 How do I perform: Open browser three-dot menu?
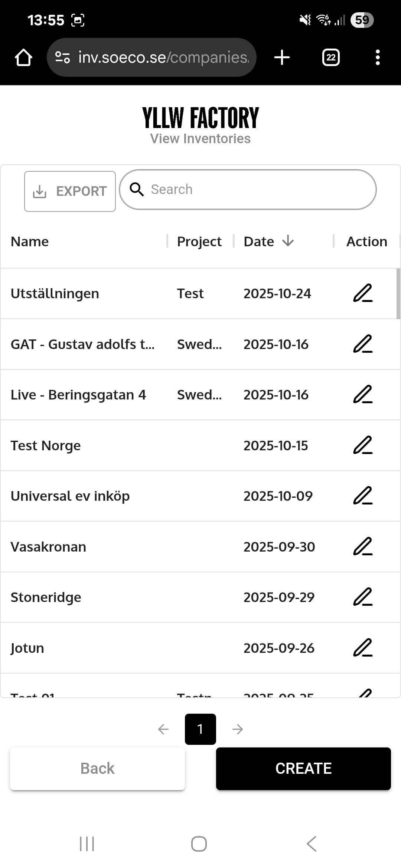coord(378,57)
